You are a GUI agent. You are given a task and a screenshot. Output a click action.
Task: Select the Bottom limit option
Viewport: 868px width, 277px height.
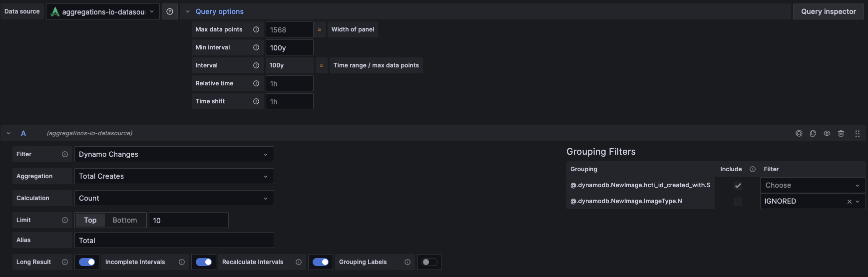tap(125, 220)
